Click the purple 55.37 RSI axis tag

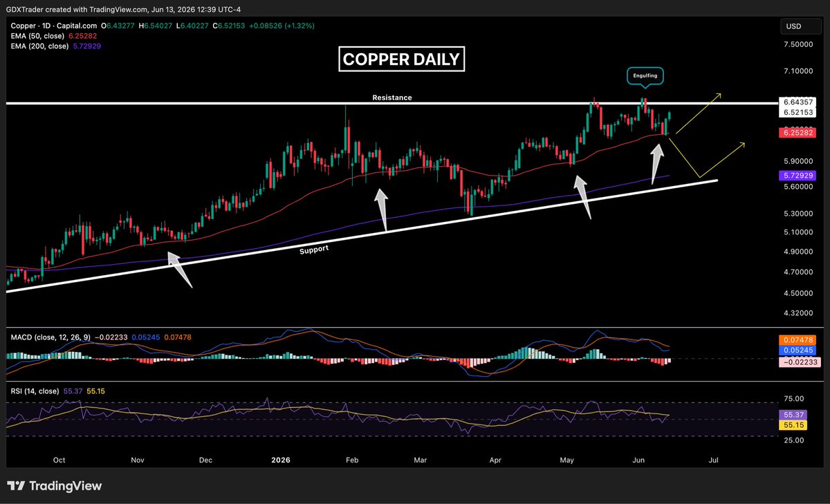[793, 414]
